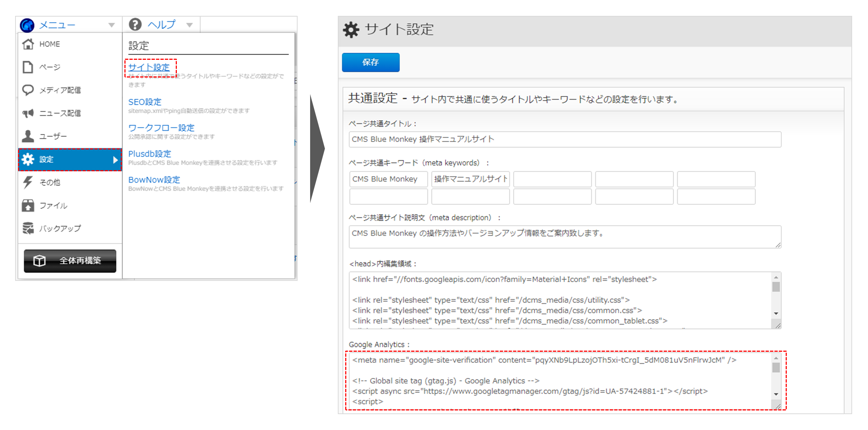Click the news megaphone icon
Image resolution: width=868 pixels, height=430 pixels.
tap(28, 113)
